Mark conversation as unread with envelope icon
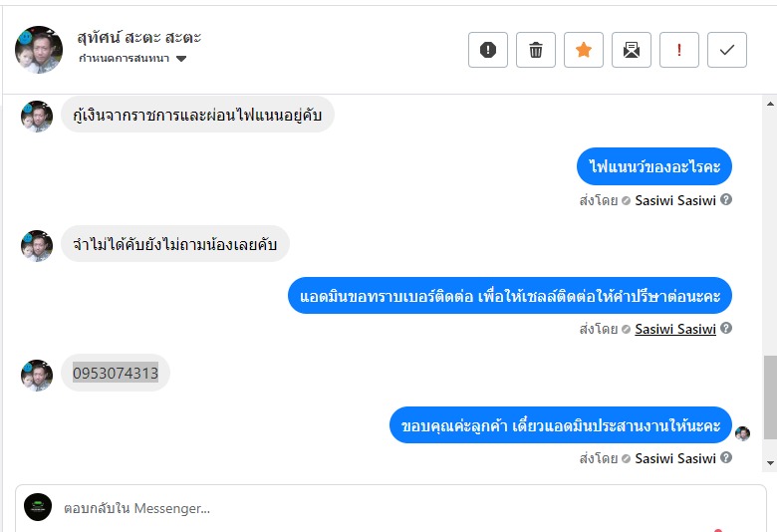The image size is (777, 532). [632, 50]
